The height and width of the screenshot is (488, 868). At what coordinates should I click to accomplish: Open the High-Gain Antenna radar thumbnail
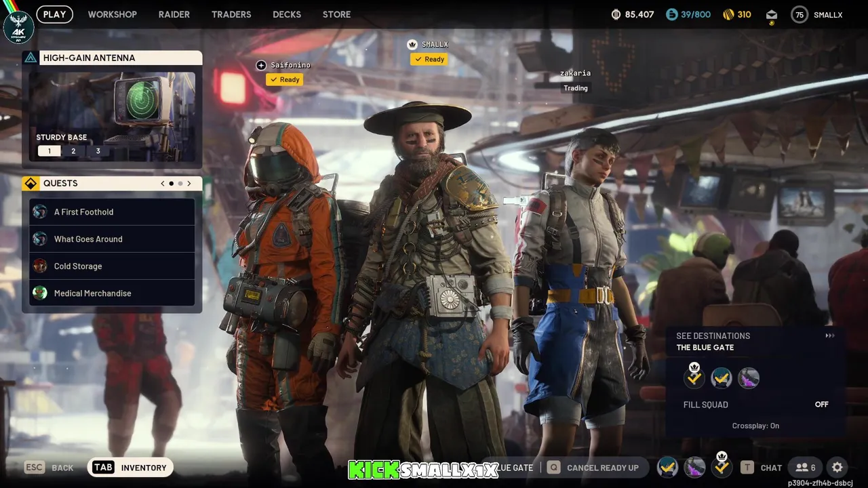pyautogui.click(x=112, y=115)
